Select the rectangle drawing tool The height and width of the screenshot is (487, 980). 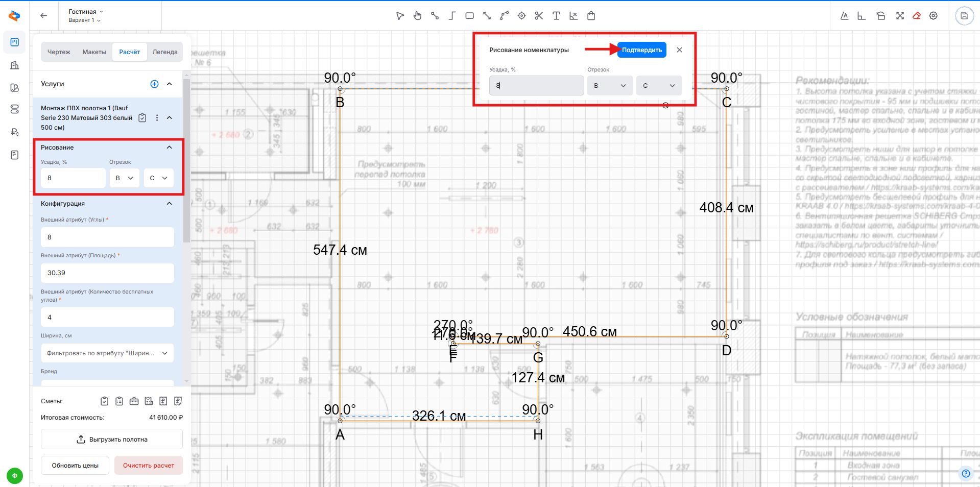pos(469,16)
